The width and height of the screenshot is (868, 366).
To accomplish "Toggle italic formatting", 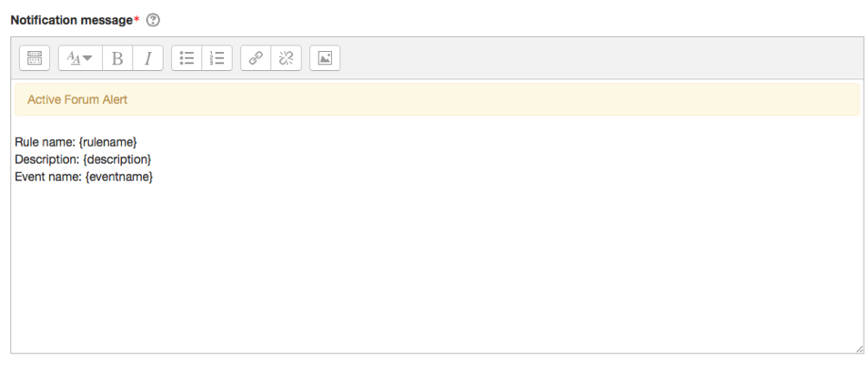I will [147, 58].
